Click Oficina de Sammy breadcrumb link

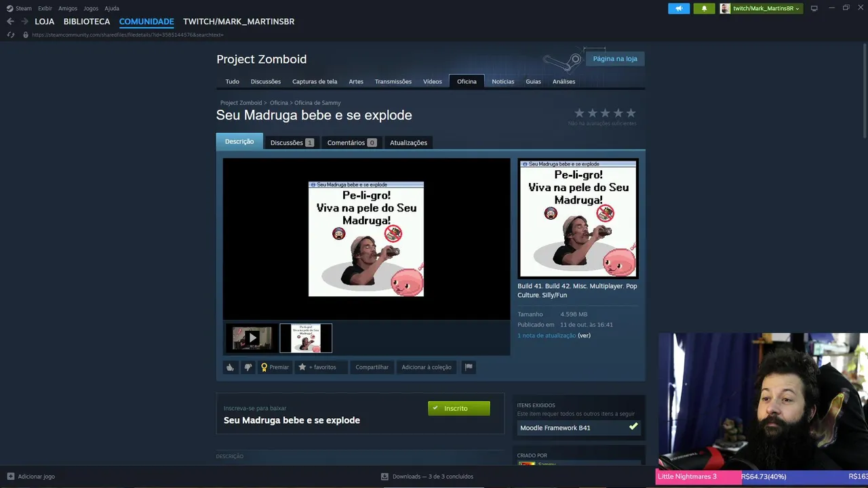tap(317, 103)
